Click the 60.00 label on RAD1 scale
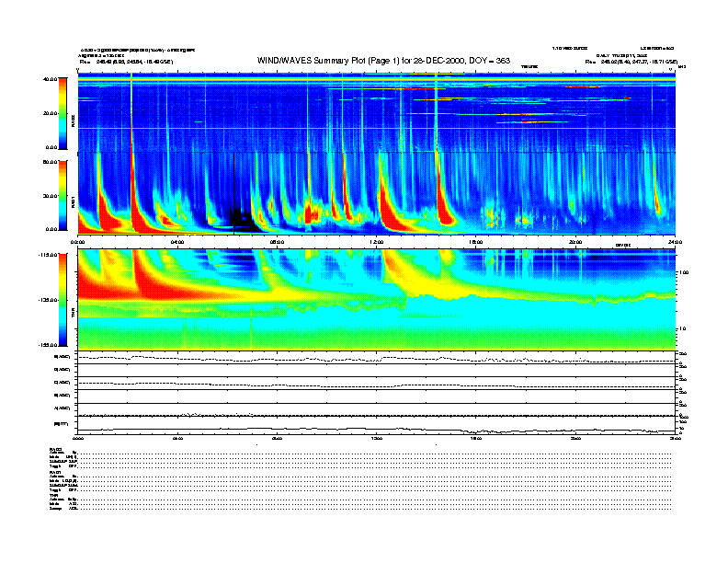The image size is (728, 563). click(50, 162)
